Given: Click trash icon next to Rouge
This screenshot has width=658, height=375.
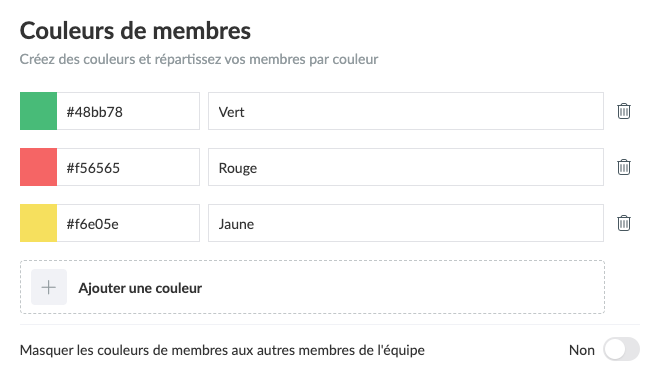Looking at the screenshot, I should coord(624,167).
